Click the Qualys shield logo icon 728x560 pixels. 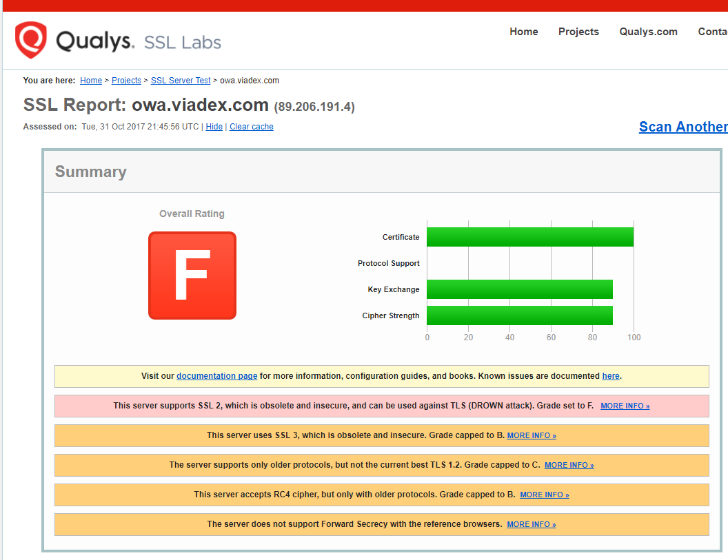tap(30, 40)
